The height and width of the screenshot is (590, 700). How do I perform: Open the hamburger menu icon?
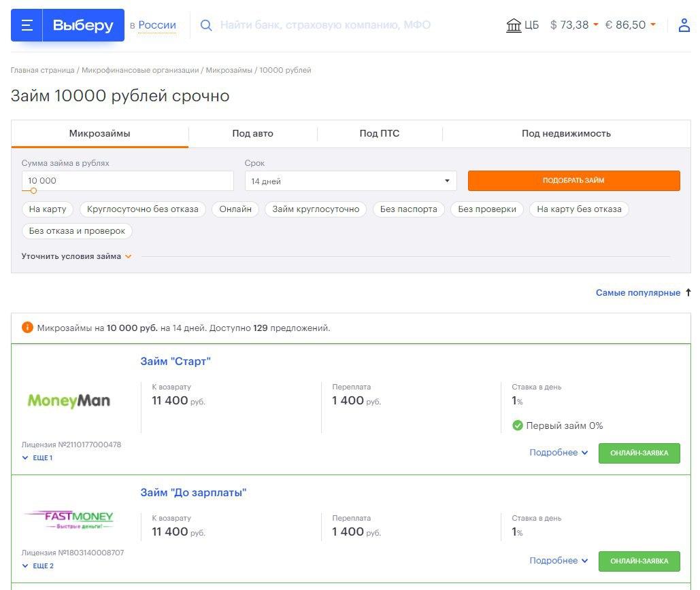[x=27, y=26]
